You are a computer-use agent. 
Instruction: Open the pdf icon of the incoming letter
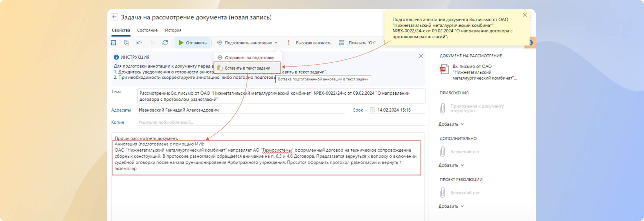point(444,69)
